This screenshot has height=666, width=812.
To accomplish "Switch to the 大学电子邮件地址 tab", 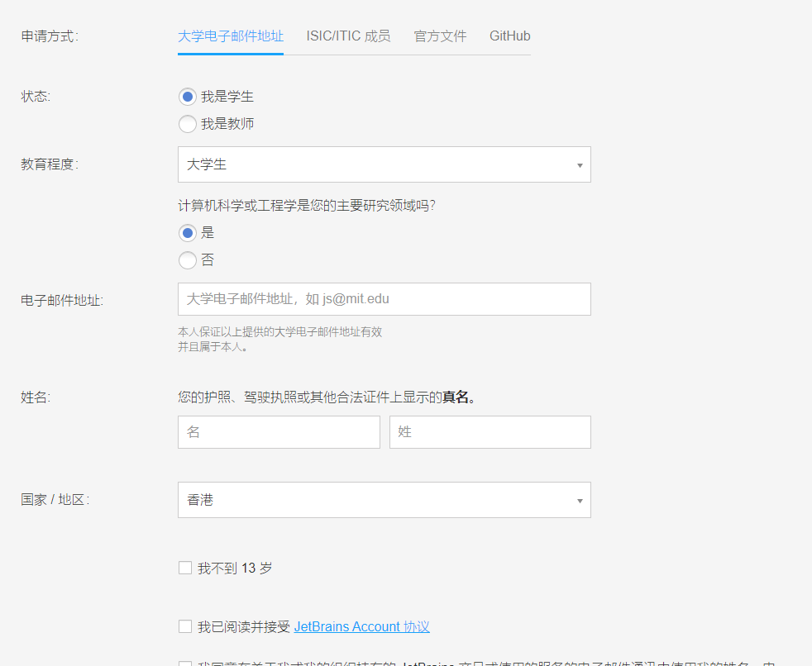I will click(x=231, y=36).
